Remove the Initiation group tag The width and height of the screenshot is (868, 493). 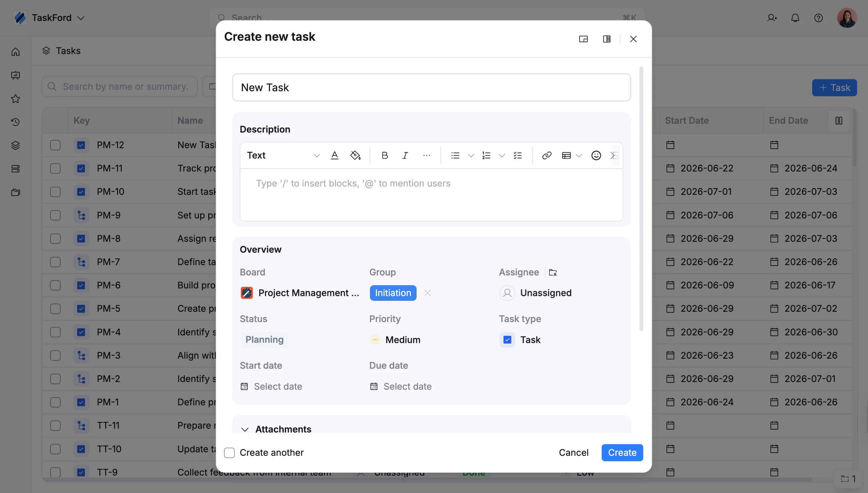[428, 293]
